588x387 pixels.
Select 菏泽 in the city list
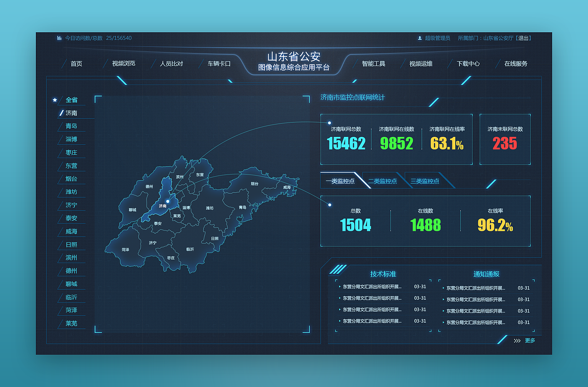[x=71, y=310]
